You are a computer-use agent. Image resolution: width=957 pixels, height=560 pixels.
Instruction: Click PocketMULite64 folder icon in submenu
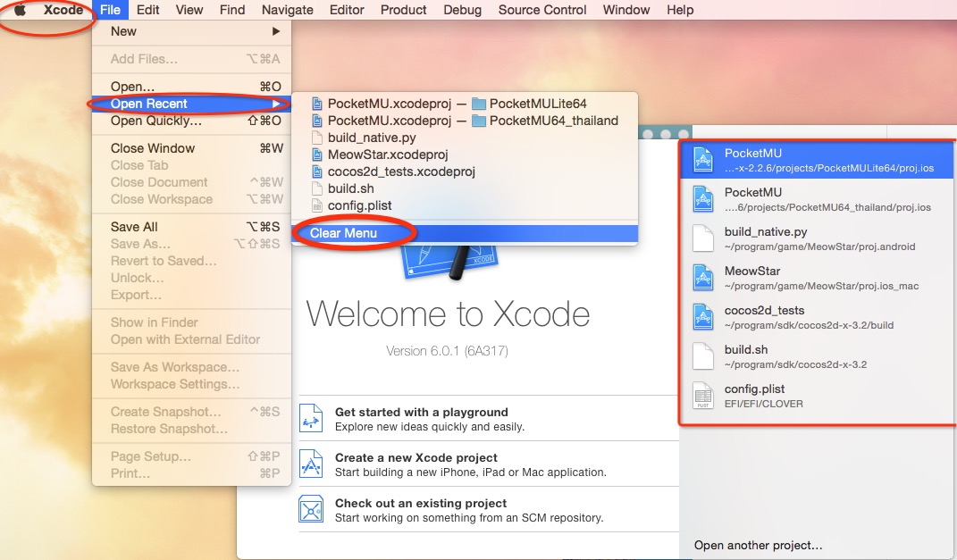pyautogui.click(x=479, y=104)
